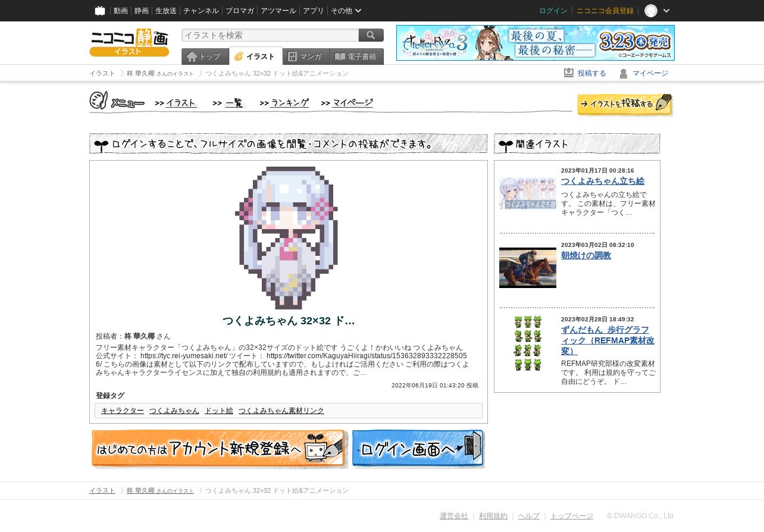Click the つくよみちゃん素材リンク tag
The width and height of the screenshot is (764, 532).
(281, 411)
